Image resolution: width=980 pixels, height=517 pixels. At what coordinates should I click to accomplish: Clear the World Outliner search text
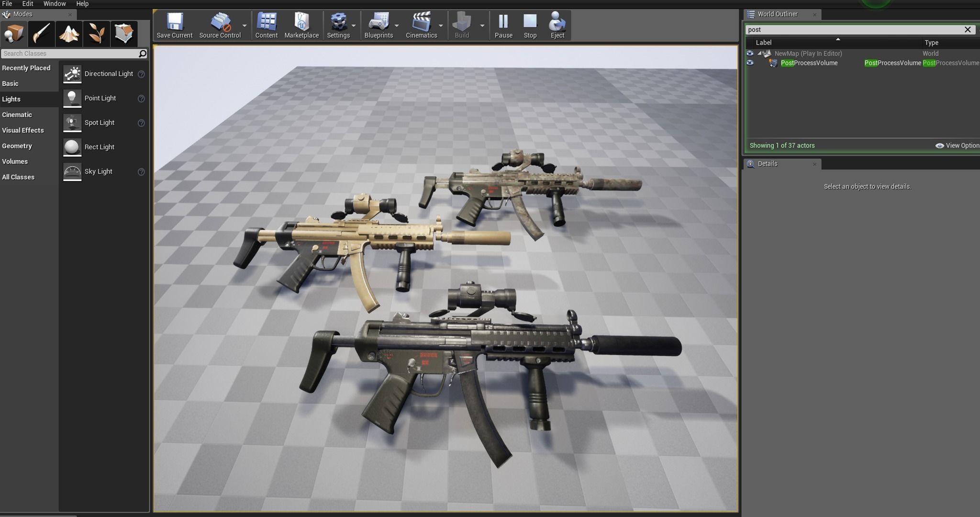point(967,30)
